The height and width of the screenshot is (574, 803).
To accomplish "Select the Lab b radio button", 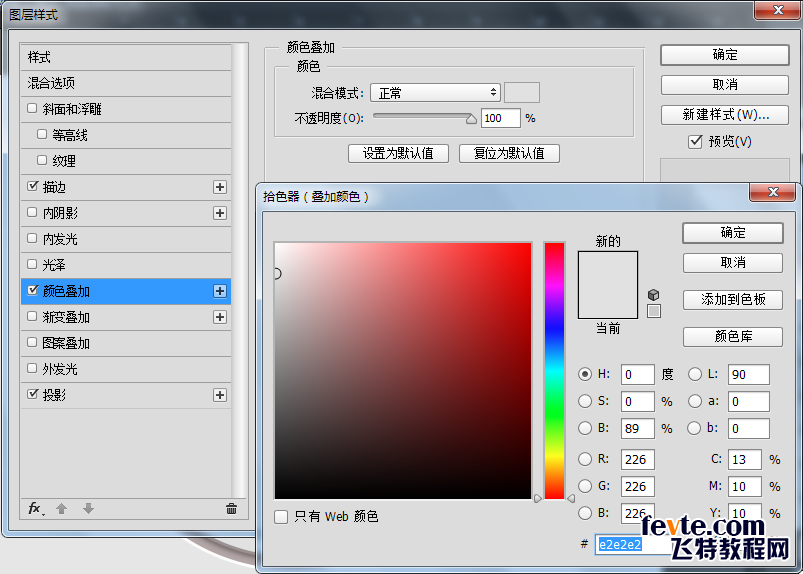I will (694, 428).
